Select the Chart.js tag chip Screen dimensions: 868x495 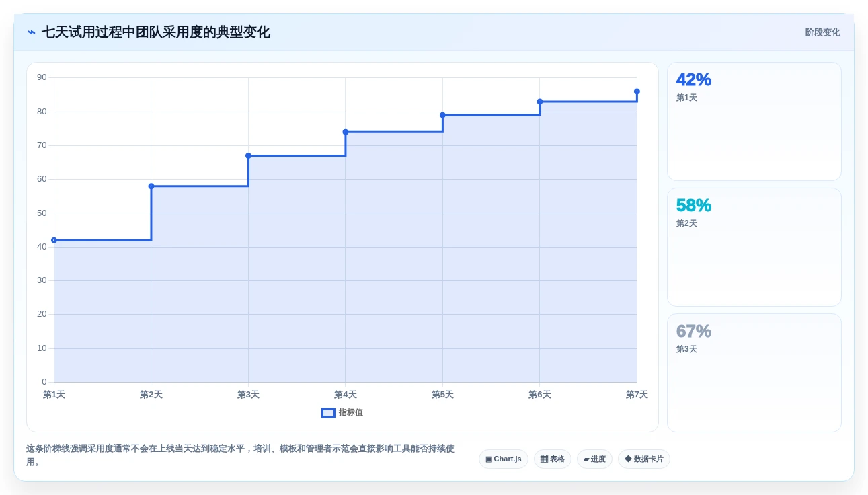click(x=504, y=459)
